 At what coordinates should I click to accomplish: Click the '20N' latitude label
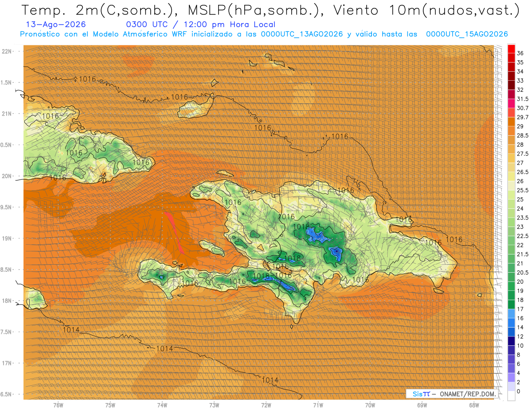pyautogui.click(x=7, y=176)
